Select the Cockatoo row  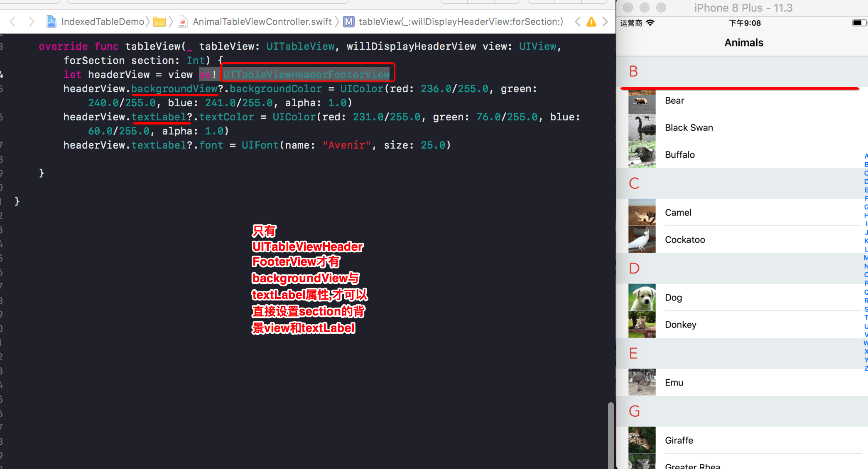click(742, 239)
